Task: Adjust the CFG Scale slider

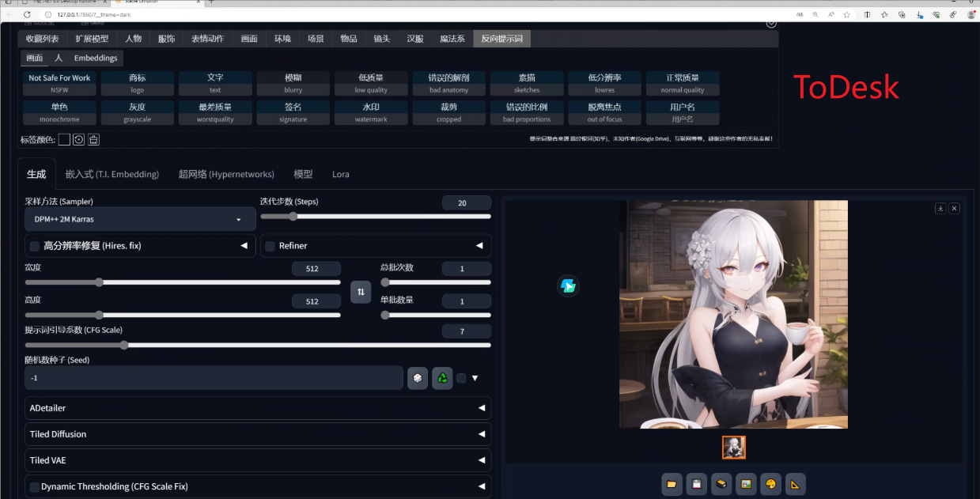Action: point(258,345)
